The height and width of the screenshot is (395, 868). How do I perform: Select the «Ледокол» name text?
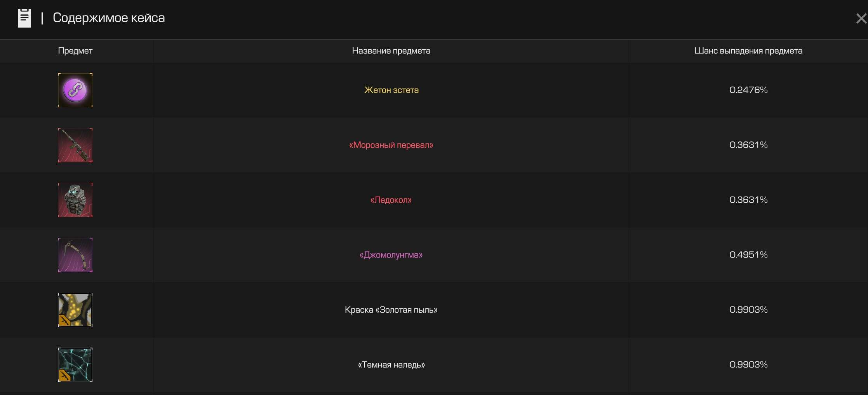pyautogui.click(x=391, y=200)
